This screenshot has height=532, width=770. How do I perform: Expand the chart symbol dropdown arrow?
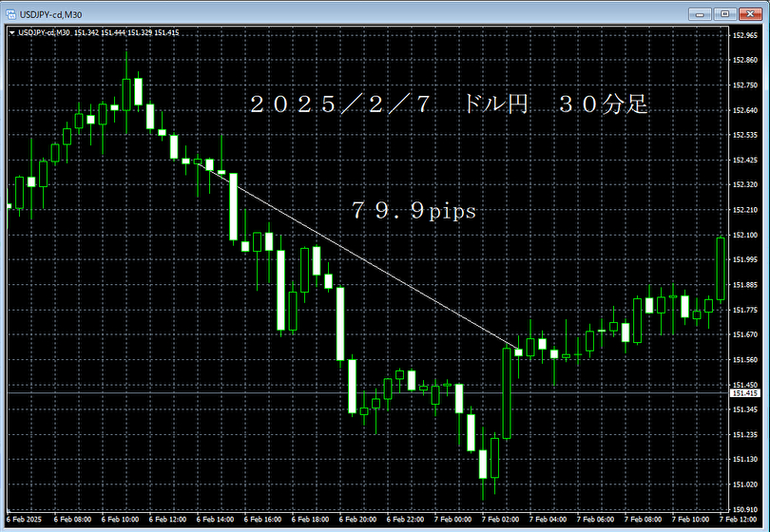(x=12, y=33)
